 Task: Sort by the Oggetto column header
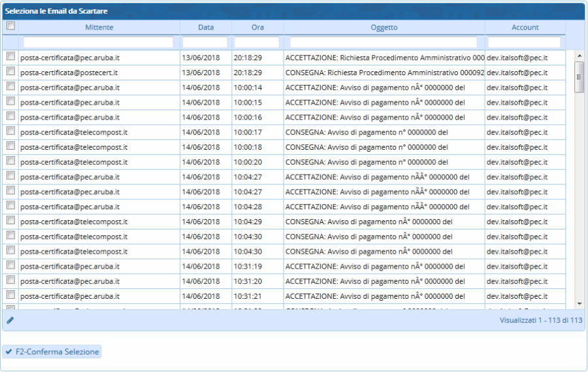click(x=384, y=27)
